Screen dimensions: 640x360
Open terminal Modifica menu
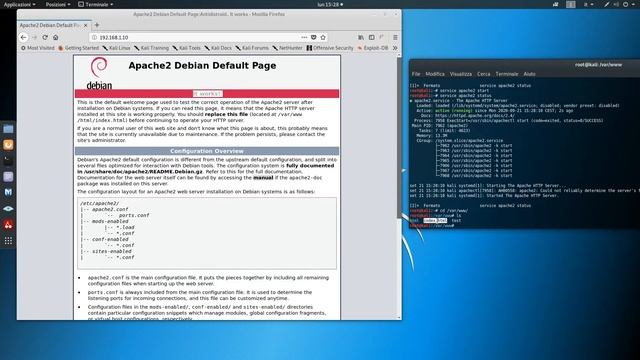[x=435, y=74]
